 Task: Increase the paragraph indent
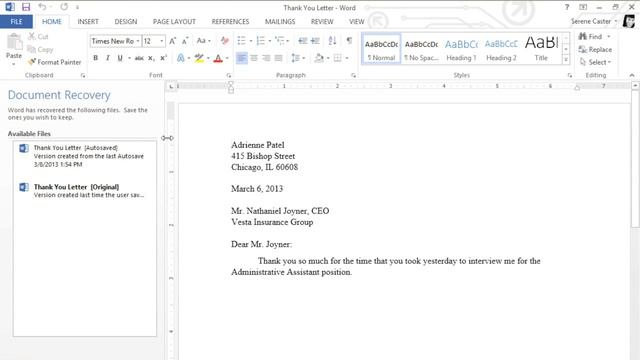coord(315,40)
